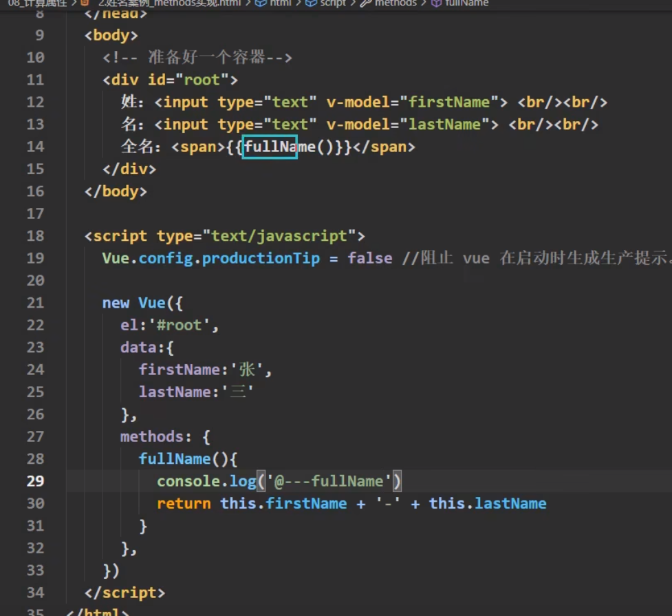Click lastName:'三' on line 25

pyautogui.click(x=196, y=392)
